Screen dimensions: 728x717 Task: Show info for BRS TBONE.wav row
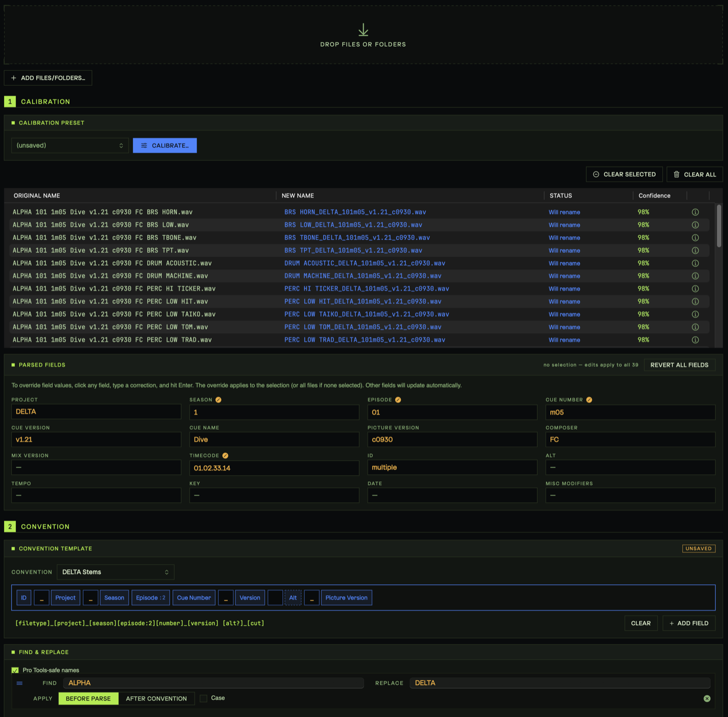(695, 238)
